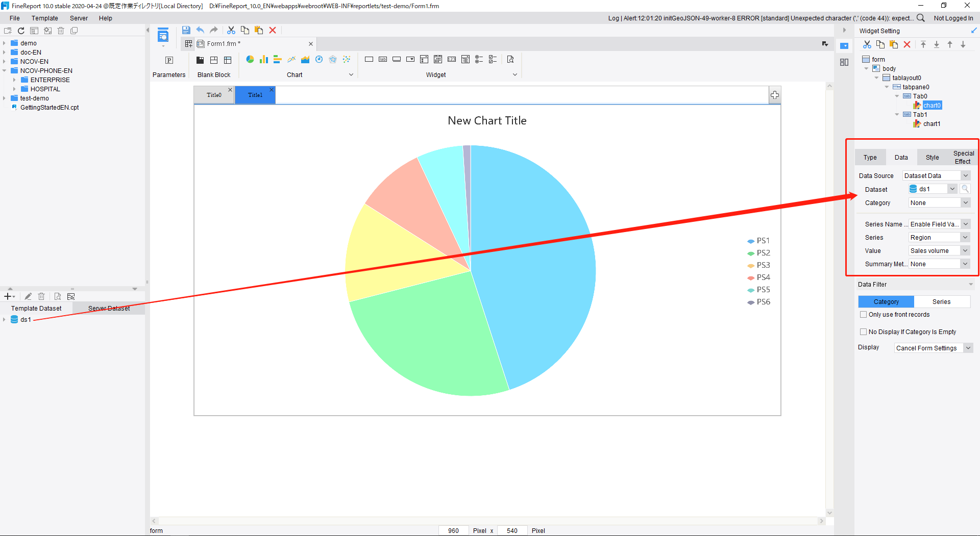Switch to the Style tab
Image resolution: width=980 pixels, height=536 pixels.
(933, 158)
